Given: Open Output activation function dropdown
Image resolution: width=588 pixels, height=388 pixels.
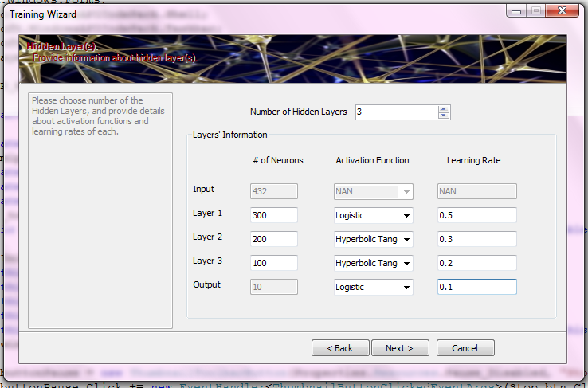Looking at the screenshot, I should (374, 287).
